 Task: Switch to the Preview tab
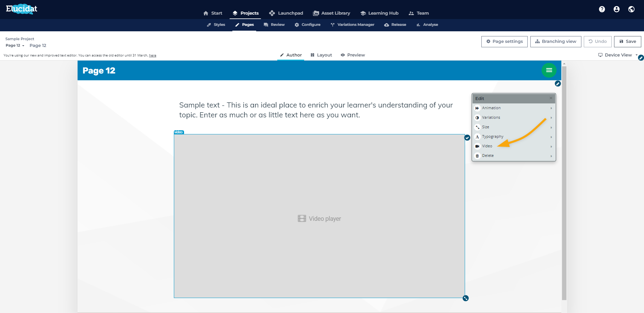click(x=353, y=55)
